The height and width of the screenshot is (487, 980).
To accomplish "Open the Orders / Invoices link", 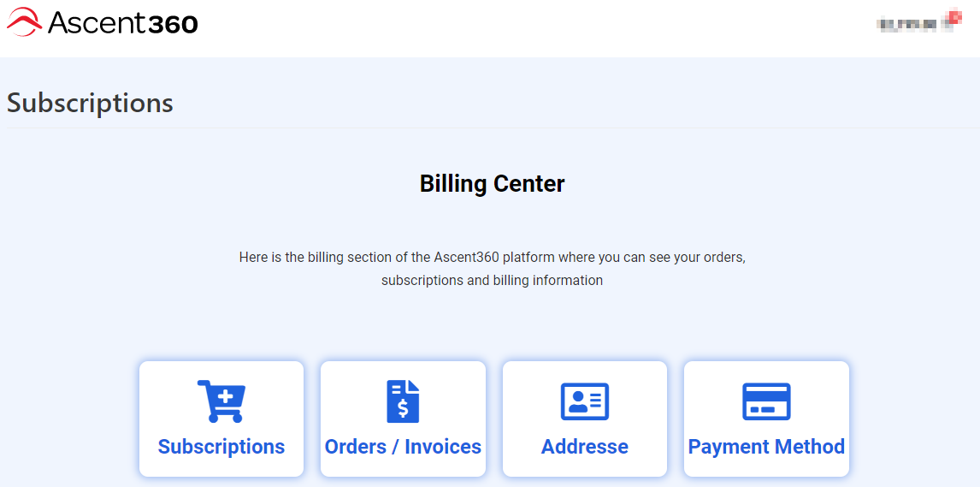I will click(403, 447).
